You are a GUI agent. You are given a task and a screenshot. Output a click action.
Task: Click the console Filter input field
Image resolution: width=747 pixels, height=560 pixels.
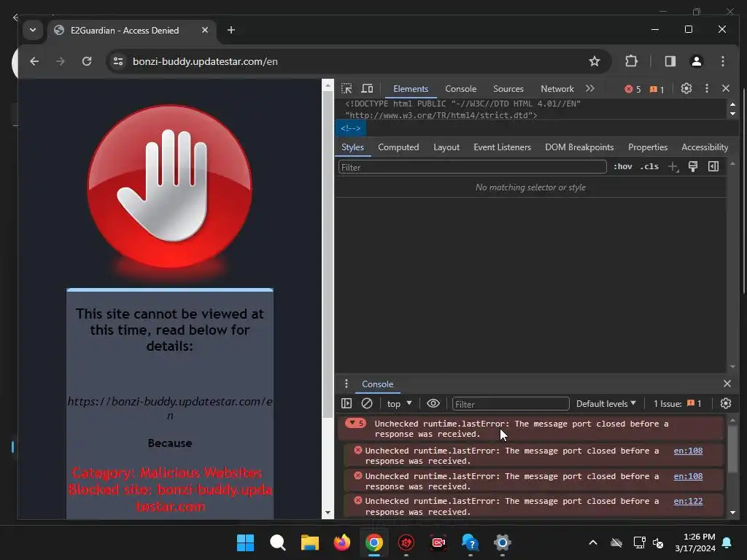tap(510, 404)
